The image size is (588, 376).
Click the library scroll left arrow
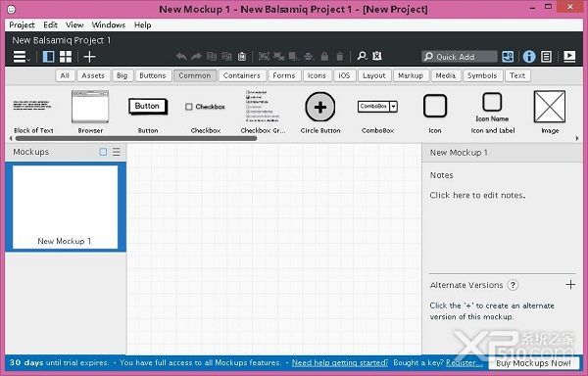[x=11, y=139]
